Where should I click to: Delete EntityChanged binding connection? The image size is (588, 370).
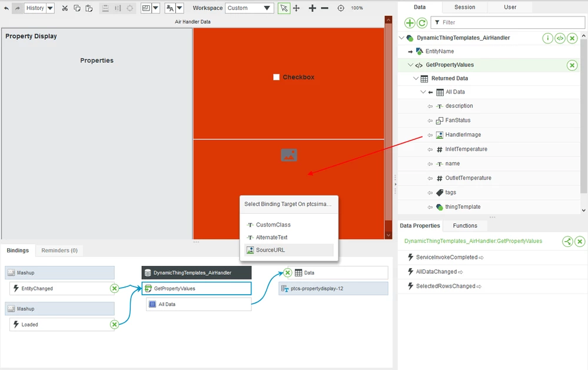pyautogui.click(x=114, y=288)
